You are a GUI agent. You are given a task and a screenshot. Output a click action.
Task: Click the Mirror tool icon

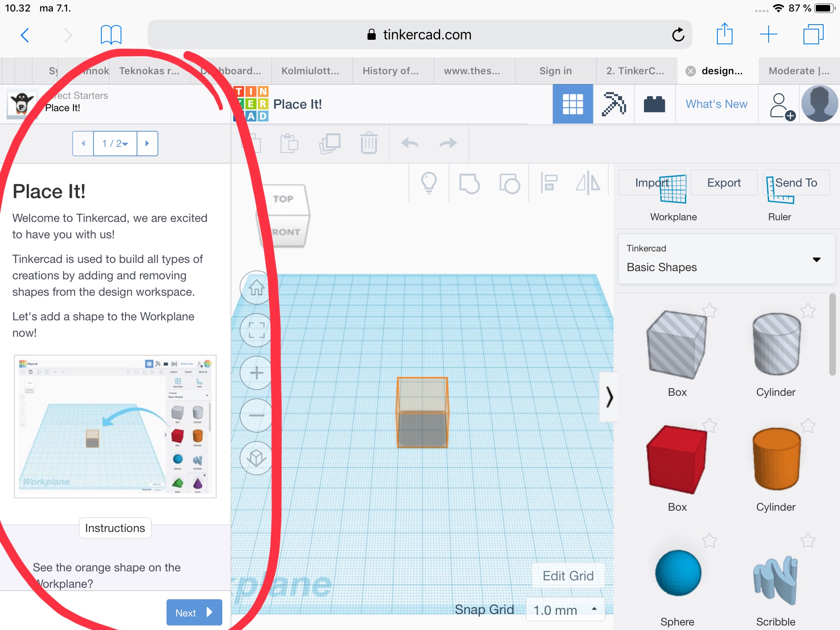coord(588,183)
